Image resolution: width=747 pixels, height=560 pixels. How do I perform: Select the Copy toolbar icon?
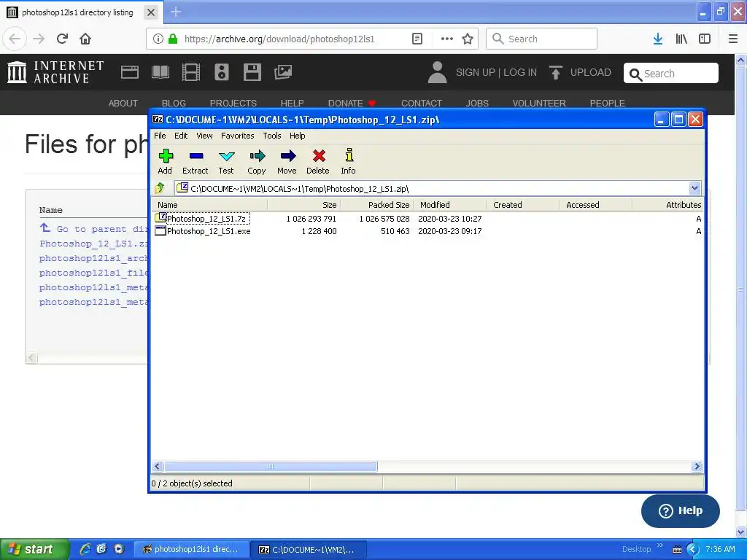(257, 161)
